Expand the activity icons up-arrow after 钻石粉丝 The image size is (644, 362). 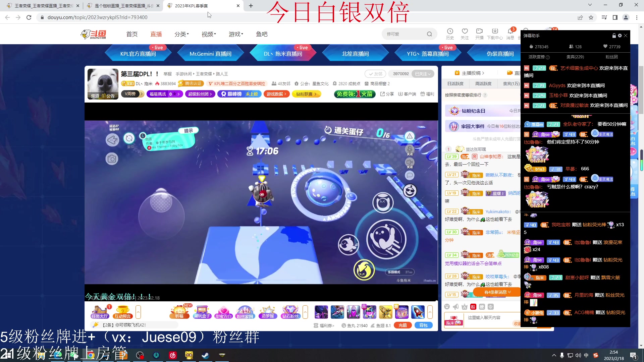coord(305,312)
